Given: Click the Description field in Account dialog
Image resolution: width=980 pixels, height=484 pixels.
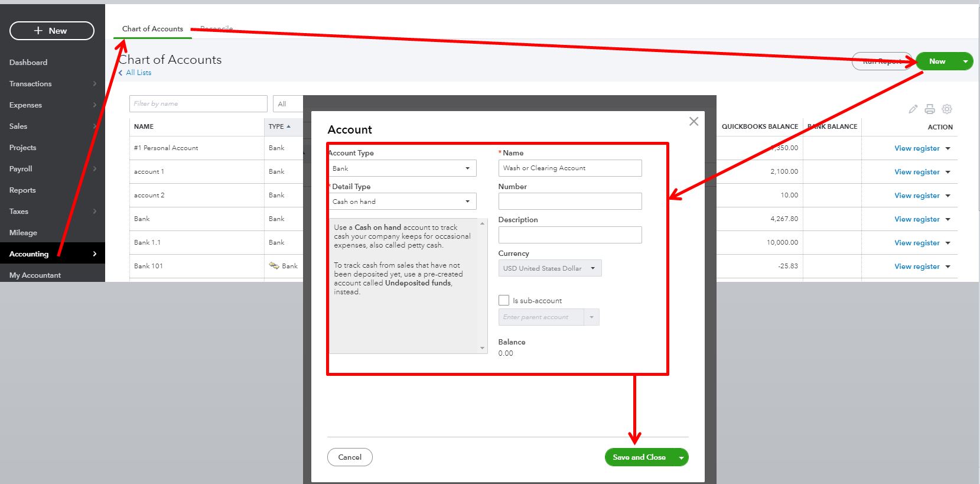Looking at the screenshot, I should (570, 235).
